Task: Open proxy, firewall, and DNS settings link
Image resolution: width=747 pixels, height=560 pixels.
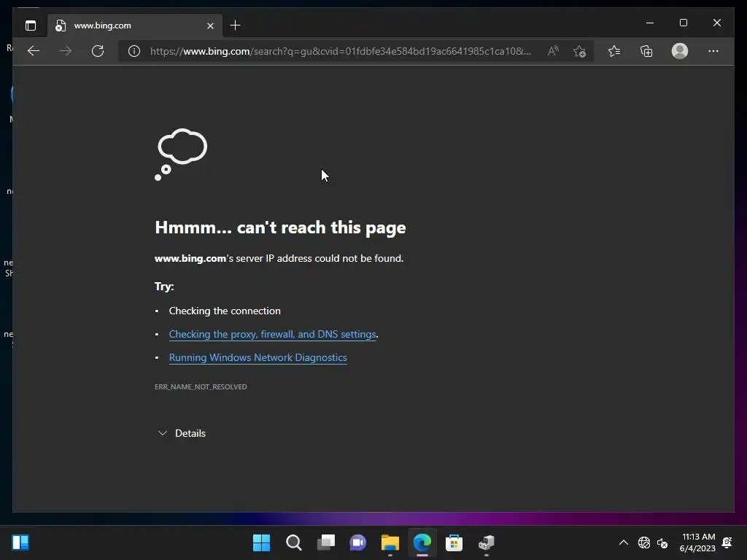Action: (273, 334)
